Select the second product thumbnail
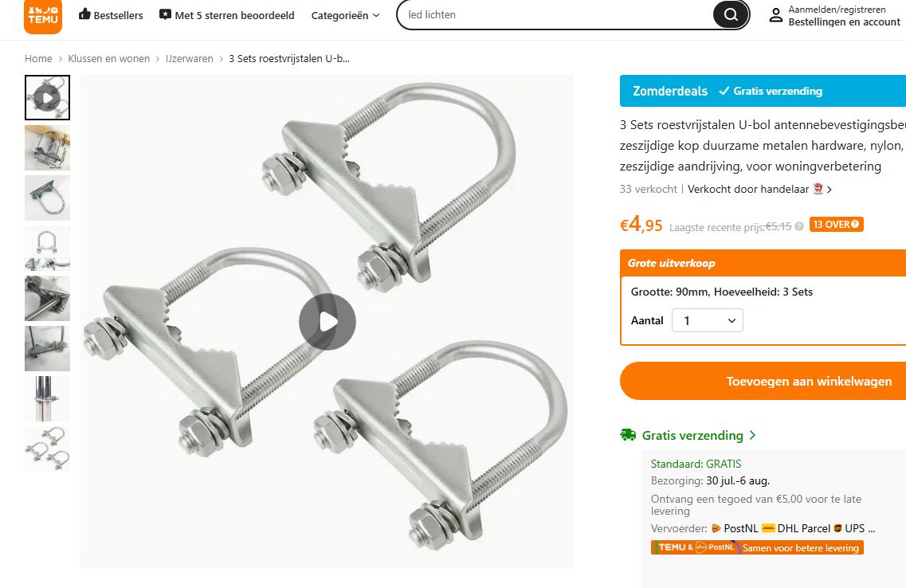906x588 pixels. [x=47, y=148]
